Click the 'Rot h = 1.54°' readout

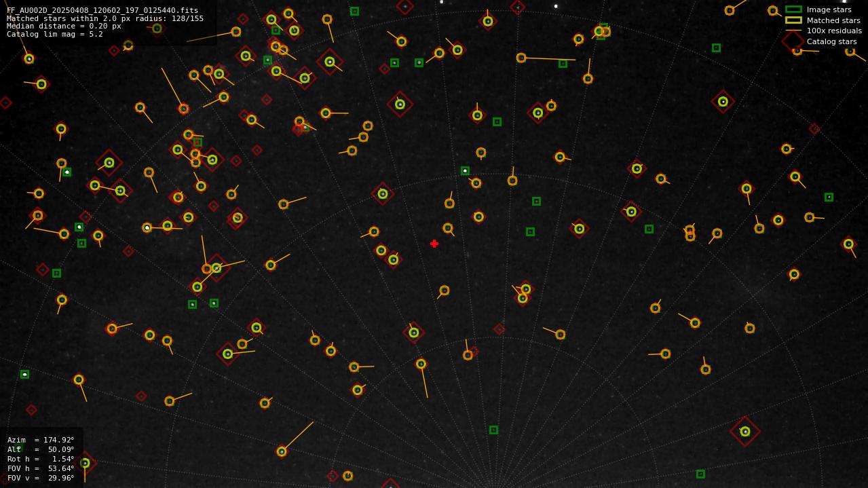[41, 459]
